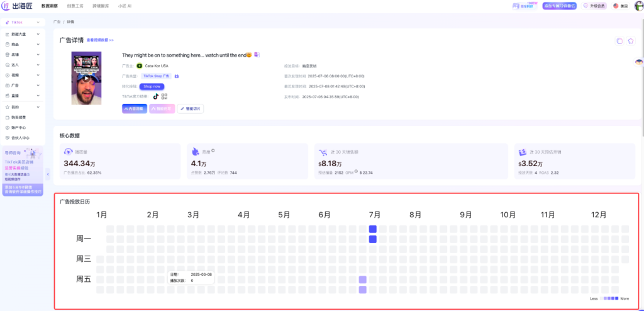644x311 pixels.
Task: Copy the ad title with the copy icon
Action: coord(257,55)
